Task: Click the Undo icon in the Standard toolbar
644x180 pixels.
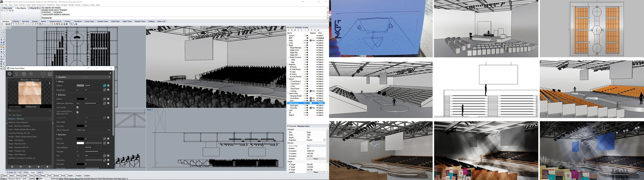Action: (x=21, y=24)
